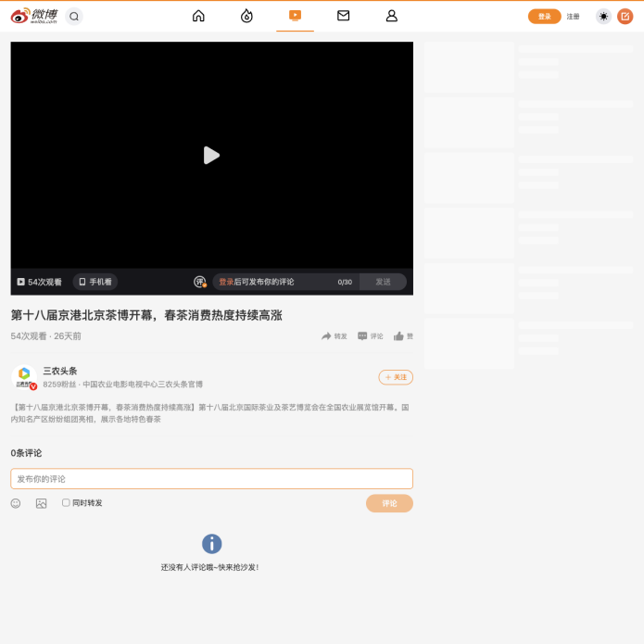Open the 三农头条 account name
This screenshot has height=644, width=644.
click(x=60, y=371)
